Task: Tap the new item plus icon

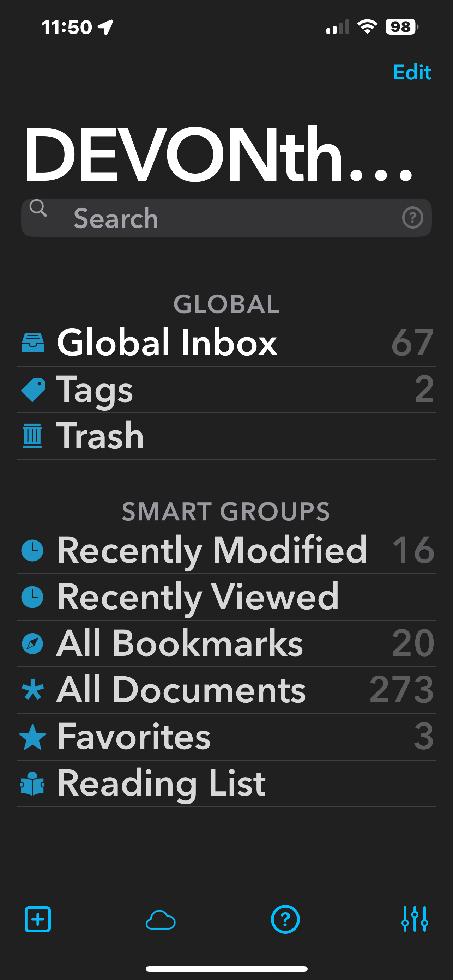Action: 38,920
